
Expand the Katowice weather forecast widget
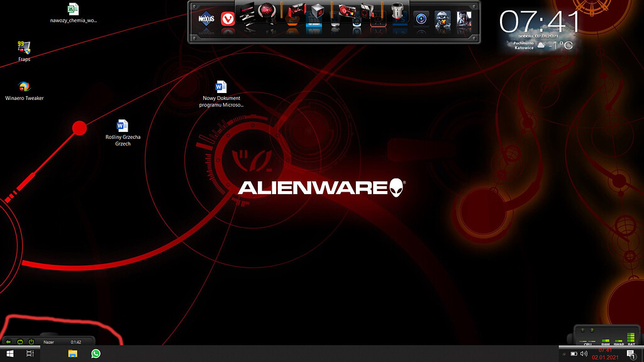point(542,45)
